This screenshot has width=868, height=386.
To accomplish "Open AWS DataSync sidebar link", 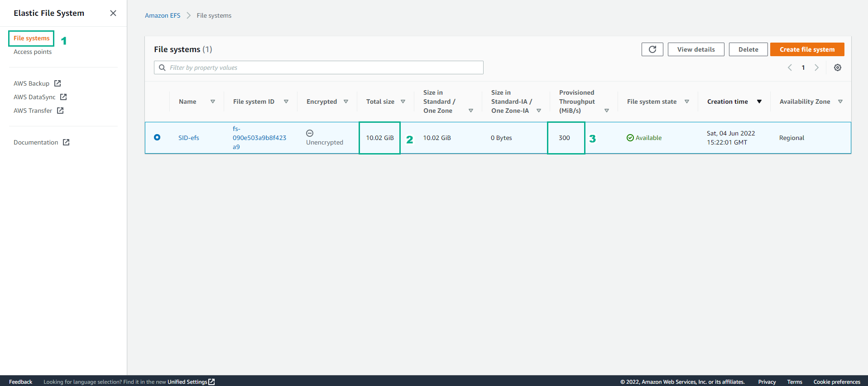I will pos(34,97).
